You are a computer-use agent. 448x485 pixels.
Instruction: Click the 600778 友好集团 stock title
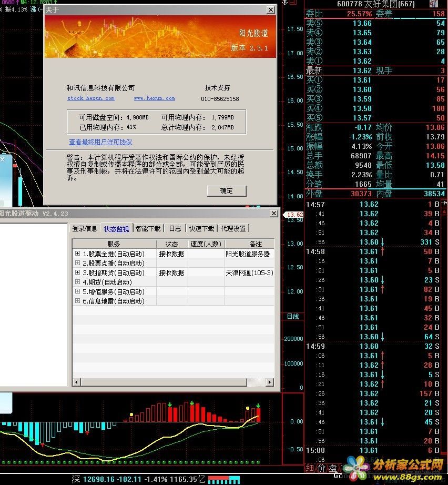tap(375, 4)
